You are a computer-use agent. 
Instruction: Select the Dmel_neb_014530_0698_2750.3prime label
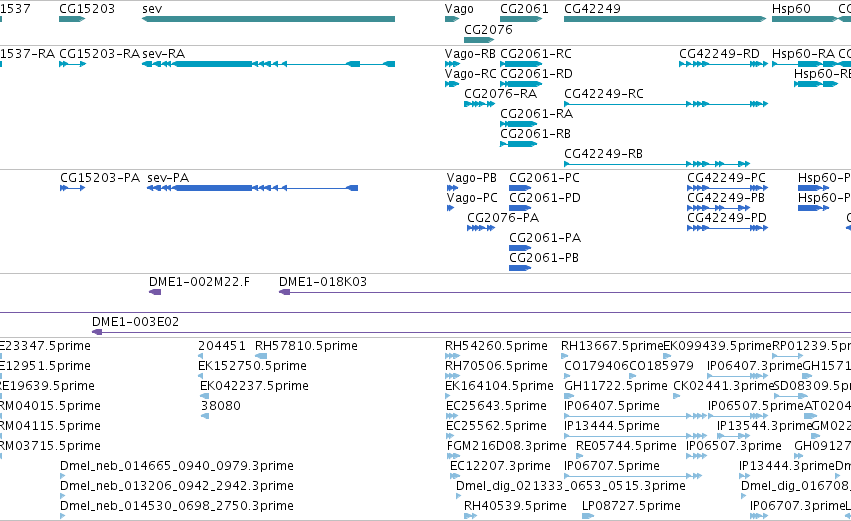(177, 507)
